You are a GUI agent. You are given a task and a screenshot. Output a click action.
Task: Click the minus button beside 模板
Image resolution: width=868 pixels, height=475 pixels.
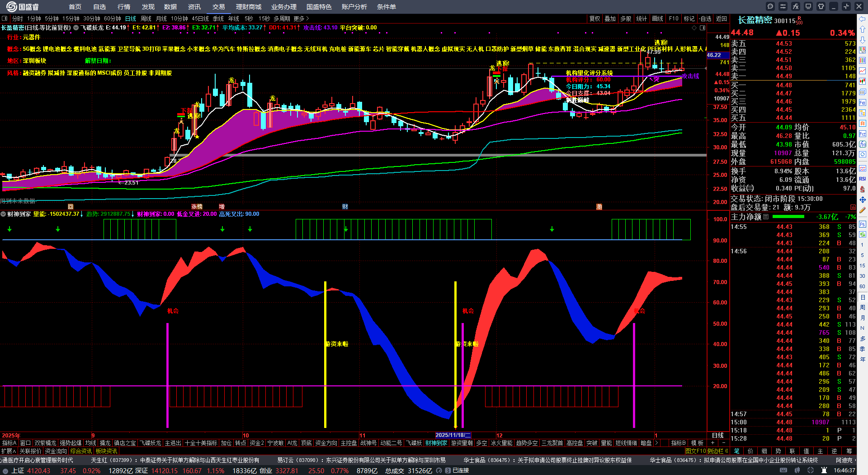tap(723, 443)
